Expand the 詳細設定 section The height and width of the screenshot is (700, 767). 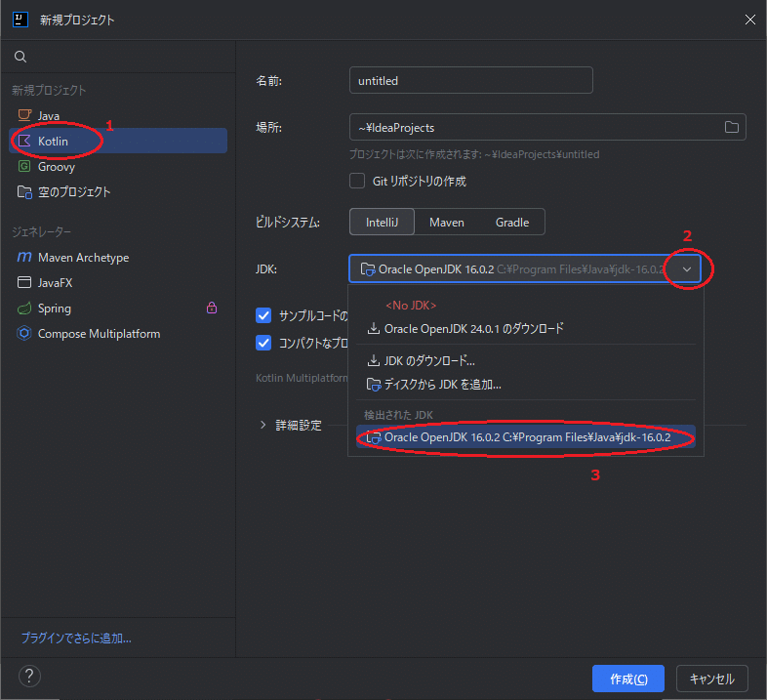tap(262, 425)
